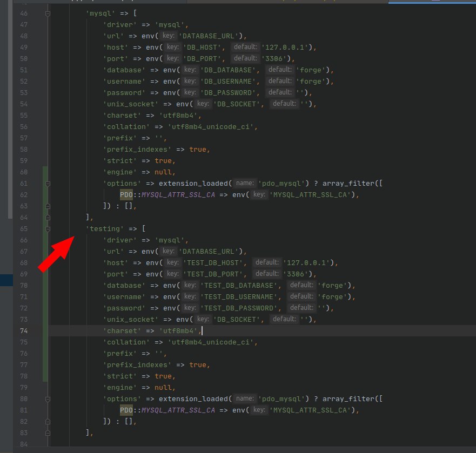
Task: Click the 'key:' inlay hint on line 48
Action: 168,36
